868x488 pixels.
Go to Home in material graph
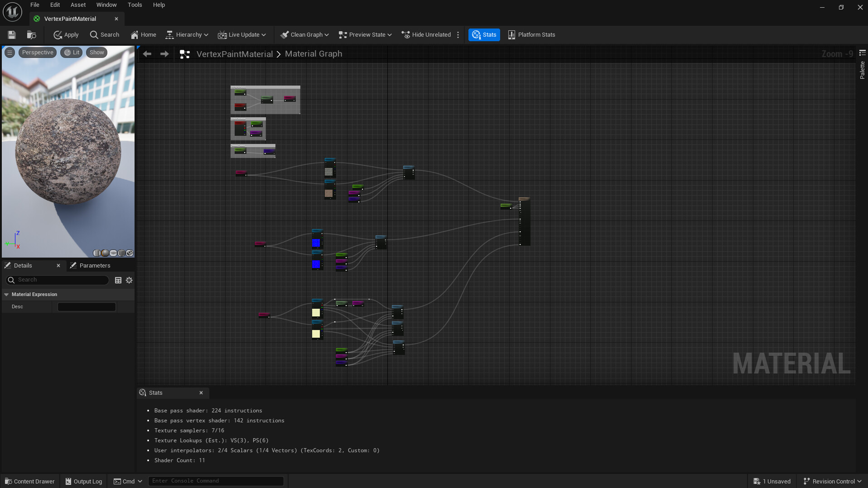pyautogui.click(x=143, y=35)
